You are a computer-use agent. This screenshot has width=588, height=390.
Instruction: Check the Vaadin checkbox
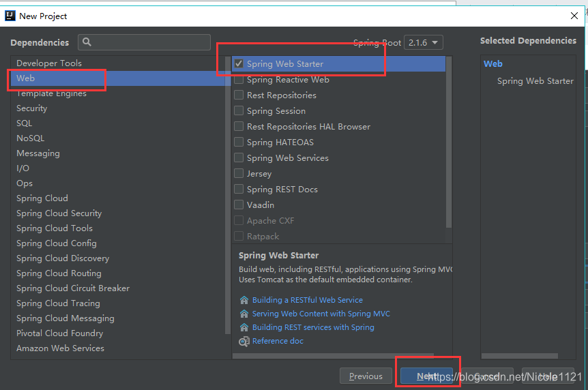(x=239, y=205)
